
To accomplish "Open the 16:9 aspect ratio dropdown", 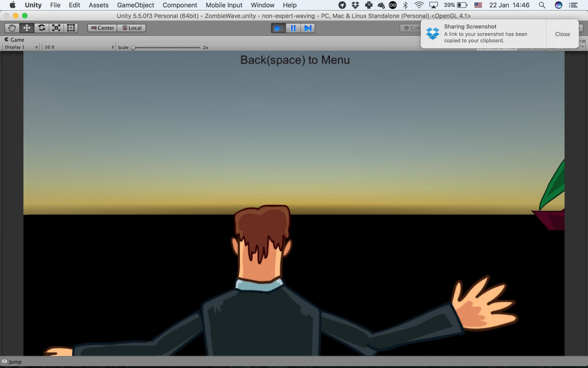I will tap(79, 47).
